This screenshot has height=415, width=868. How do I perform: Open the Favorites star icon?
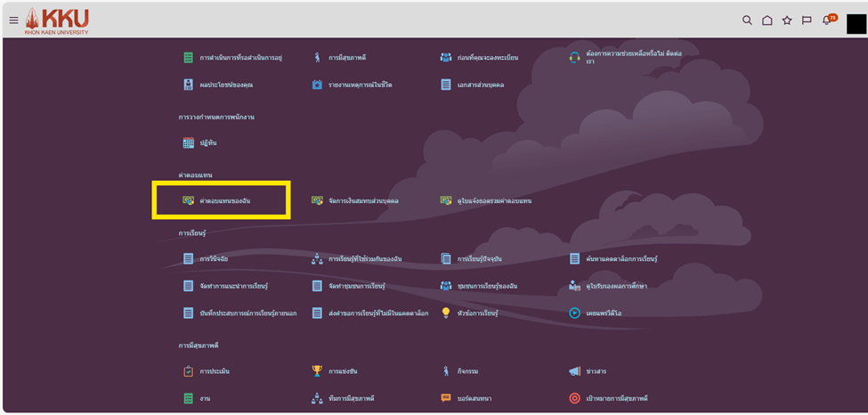(787, 20)
